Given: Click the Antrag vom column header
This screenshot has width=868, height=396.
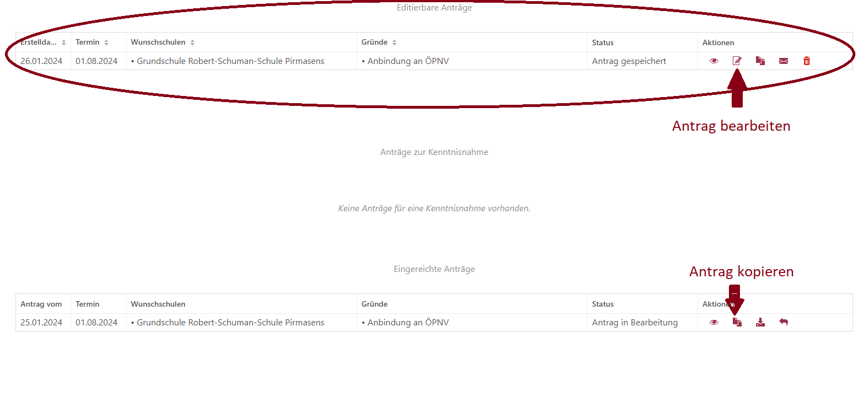Looking at the screenshot, I should pyautogui.click(x=41, y=304).
